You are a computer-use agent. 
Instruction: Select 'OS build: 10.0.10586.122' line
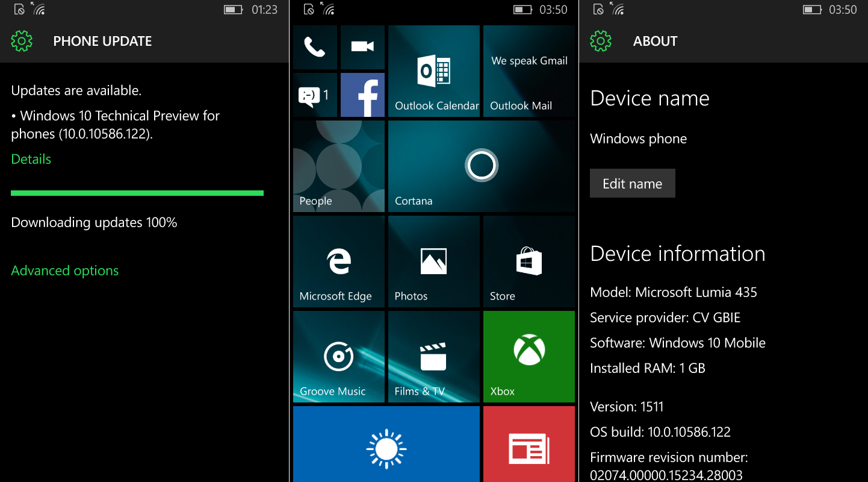(x=660, y=432)
